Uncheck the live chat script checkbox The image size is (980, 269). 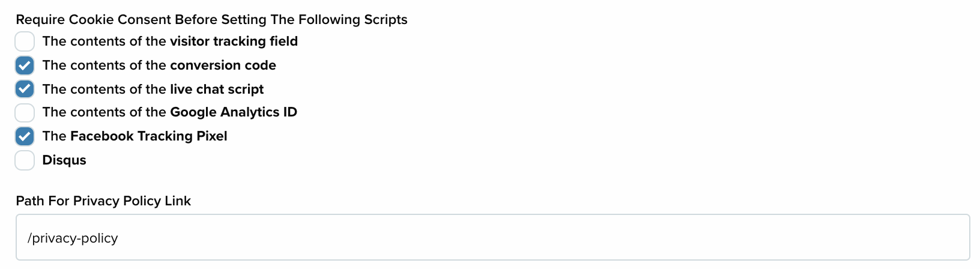point(25,89)
